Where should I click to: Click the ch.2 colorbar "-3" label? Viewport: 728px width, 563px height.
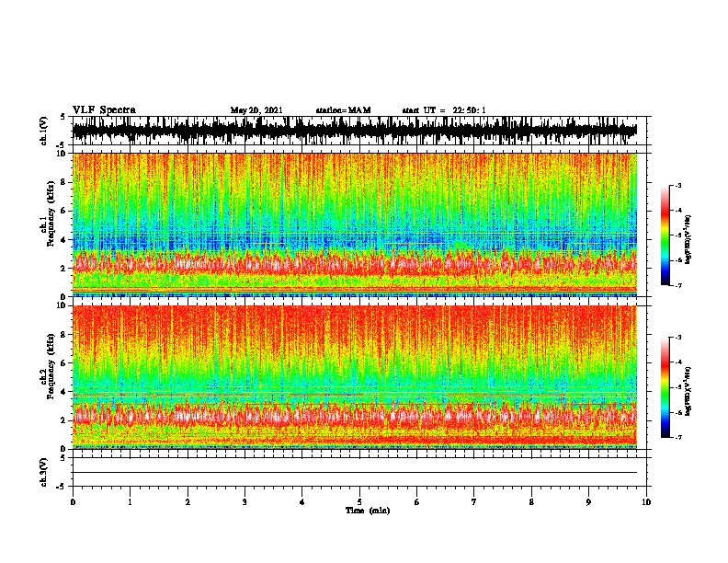678,338
